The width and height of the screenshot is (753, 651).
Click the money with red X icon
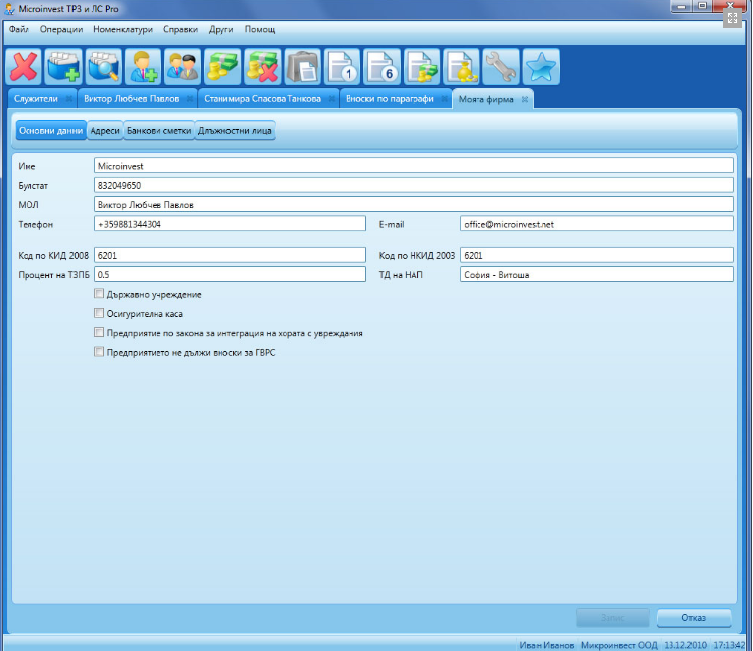(263, 67)
